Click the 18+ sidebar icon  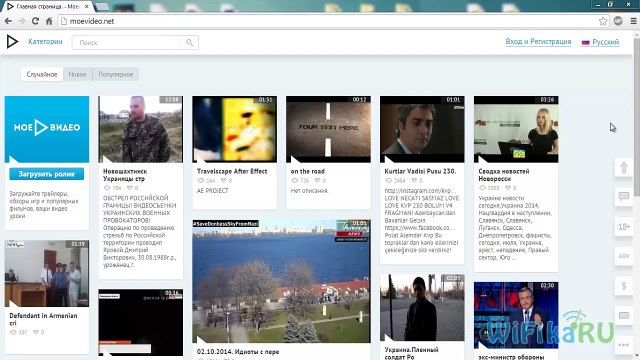tap(624, 227)
